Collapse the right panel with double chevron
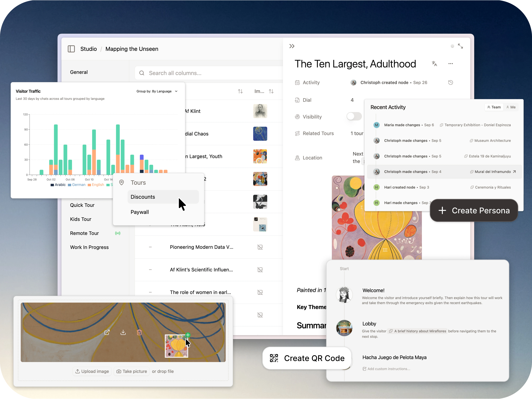 292,46
